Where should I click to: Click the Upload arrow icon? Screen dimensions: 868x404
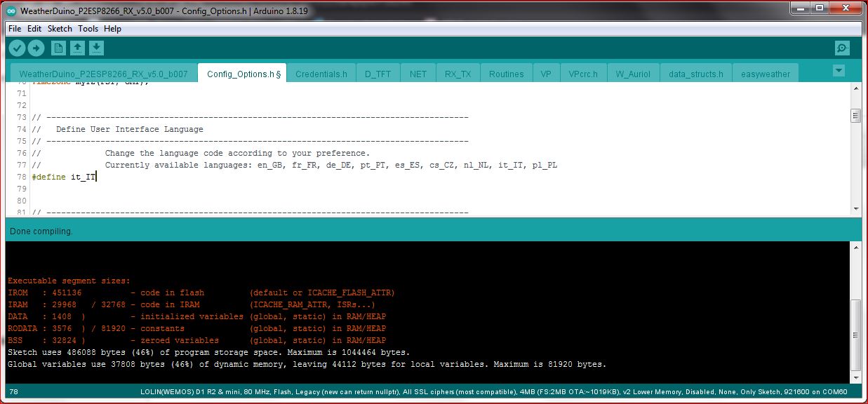tap(36, 48)
